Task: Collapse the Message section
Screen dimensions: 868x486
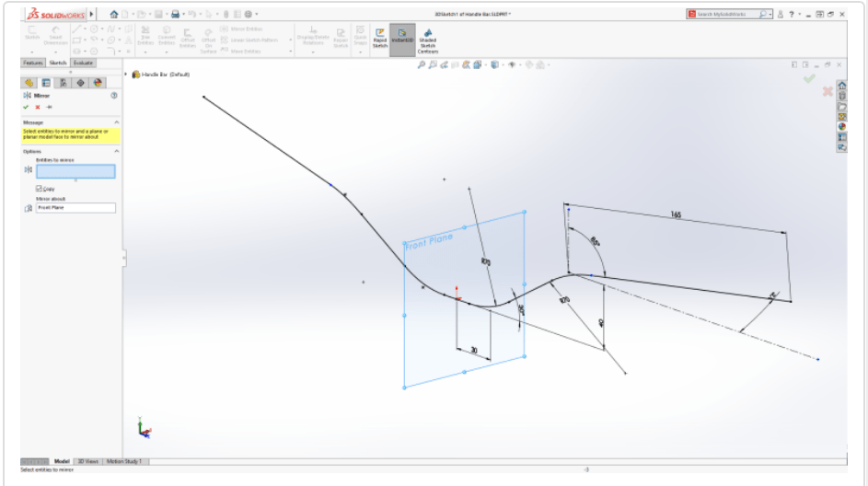Action: pyautogui.click(x=117, y=121)
